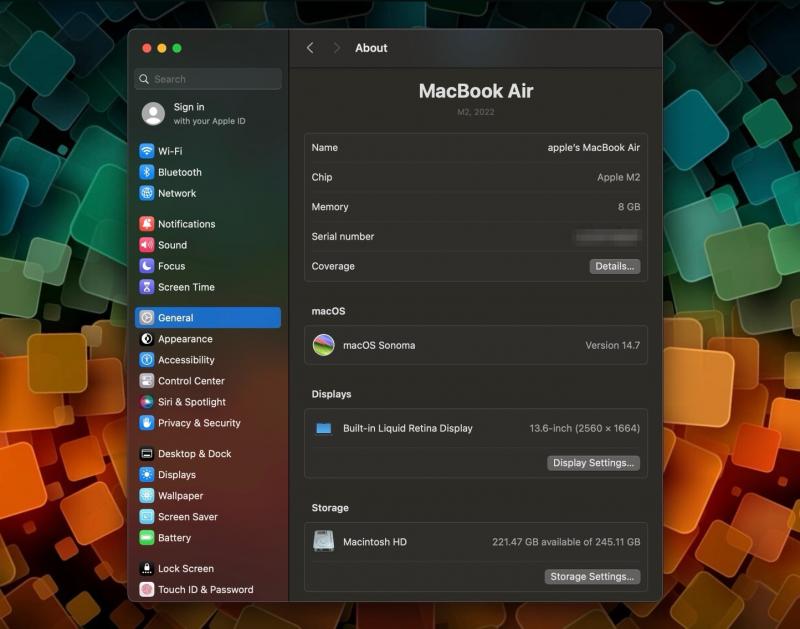Zoom the window with green button
The height and width of the screenshot is (629, 800).
(177, 48)
